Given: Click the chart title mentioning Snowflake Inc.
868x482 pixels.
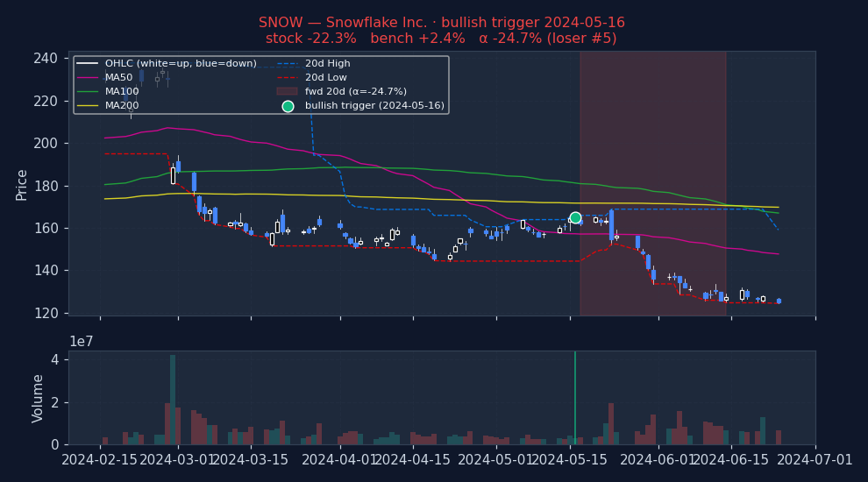Looking at the screenshot, I should (x=441, y=23).
